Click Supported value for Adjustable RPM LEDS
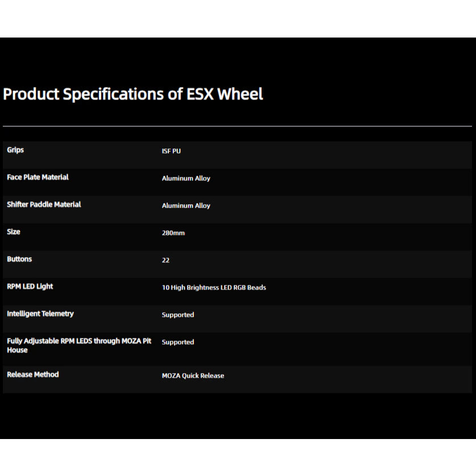476x476 pixels. 177,342
